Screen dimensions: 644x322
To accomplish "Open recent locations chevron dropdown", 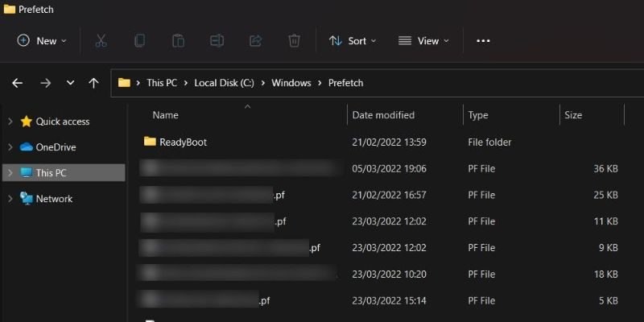I will 70,83.
